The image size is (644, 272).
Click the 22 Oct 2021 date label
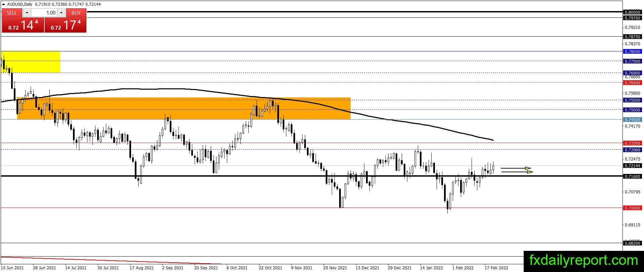pyautogui.click(x=271, y=268)
